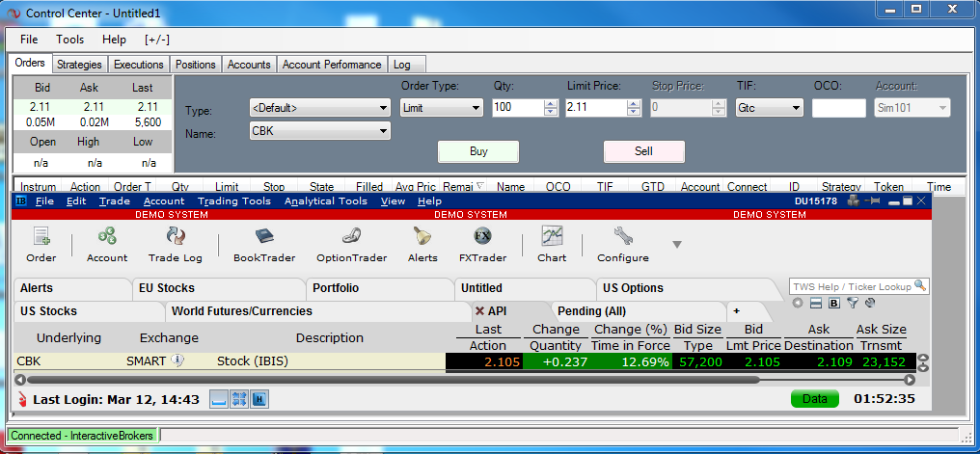Close the API tab with its X

(479, 311)
